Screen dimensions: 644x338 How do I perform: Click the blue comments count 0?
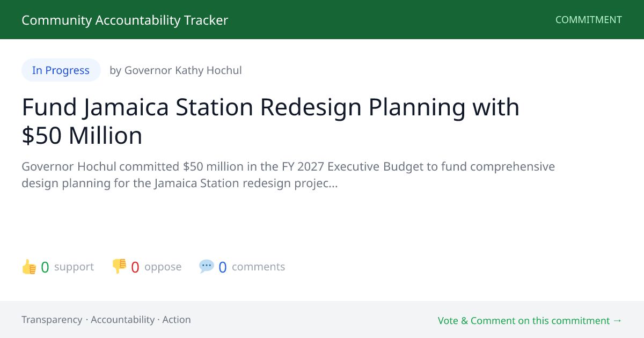(223, 267)
